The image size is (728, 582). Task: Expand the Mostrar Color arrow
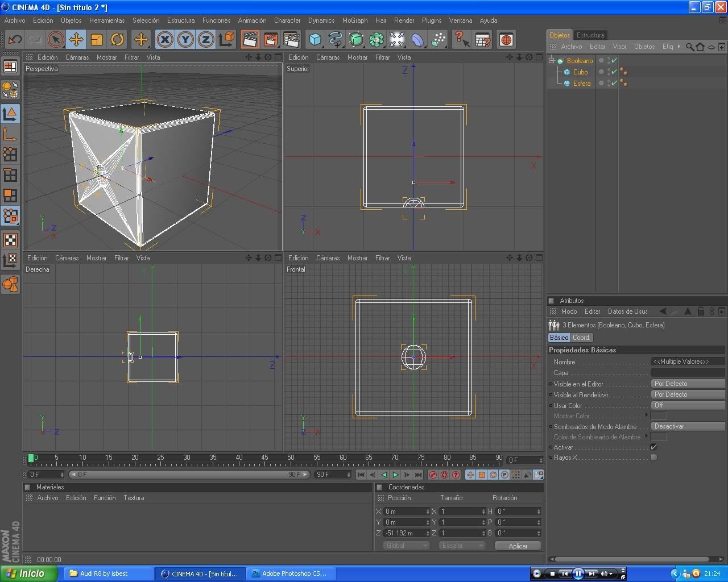[x=647, y=415]
